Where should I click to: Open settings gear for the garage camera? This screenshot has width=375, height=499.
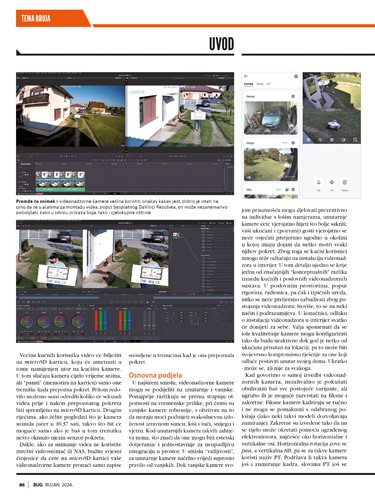tap(293, 96)
